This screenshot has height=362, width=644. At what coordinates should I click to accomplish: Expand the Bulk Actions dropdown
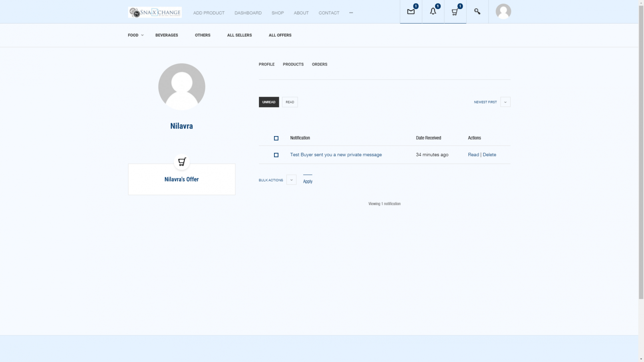pos(291,180)
